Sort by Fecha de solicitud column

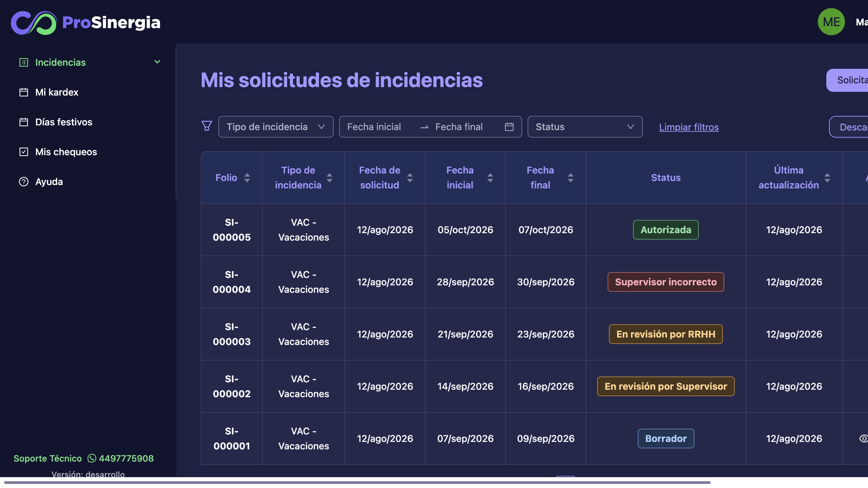[410, 178]
